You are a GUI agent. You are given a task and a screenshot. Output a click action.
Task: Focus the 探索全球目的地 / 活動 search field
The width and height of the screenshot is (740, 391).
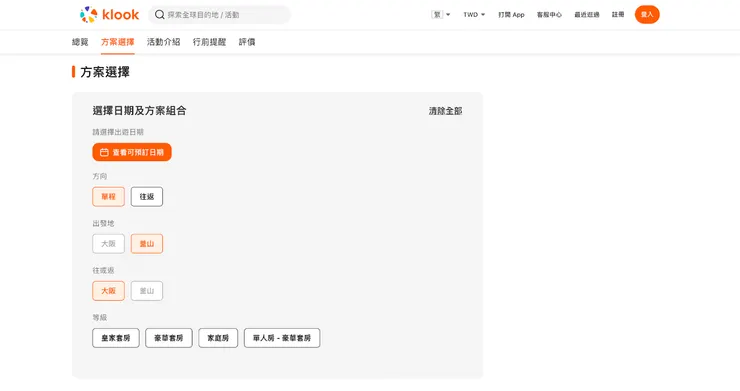point(219,15)
